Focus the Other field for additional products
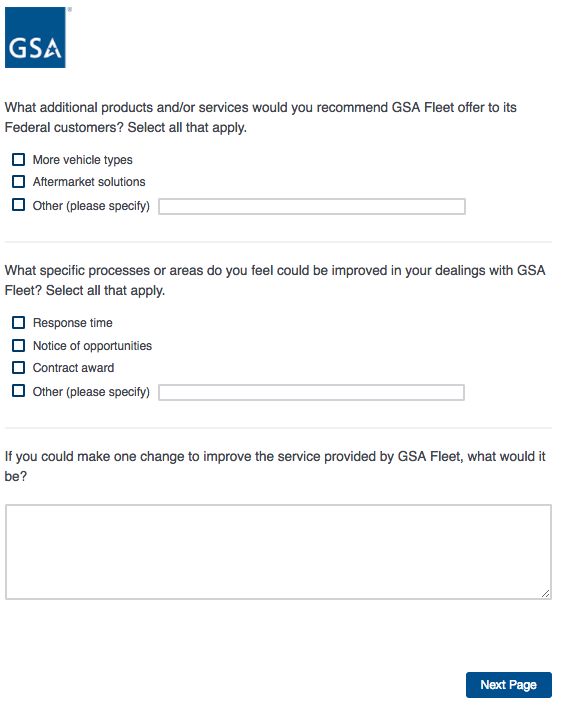 [312, 206]
